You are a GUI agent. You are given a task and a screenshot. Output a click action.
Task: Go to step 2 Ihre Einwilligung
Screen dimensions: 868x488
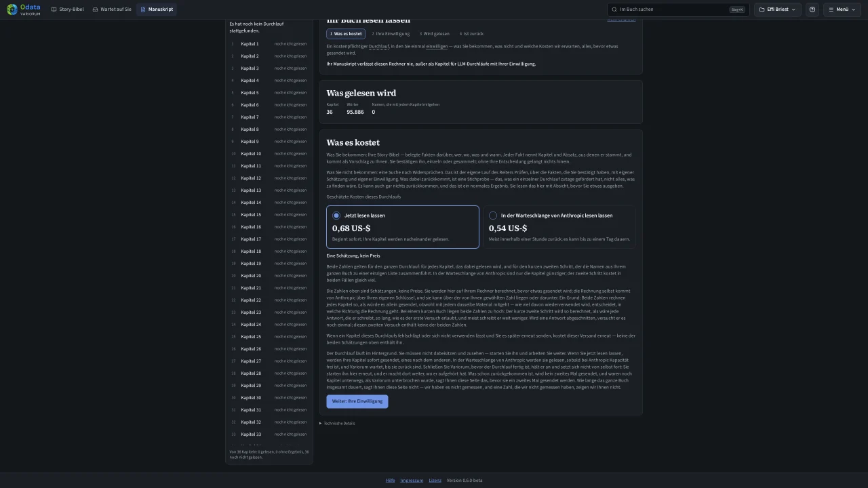(391, 33)
